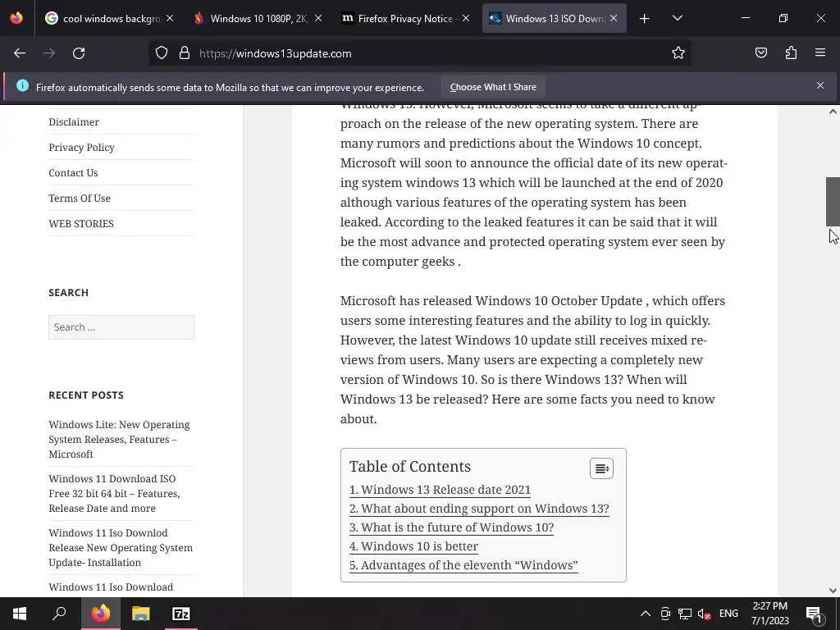This screenshot has height=630, width=840.
Task: Close the Windows 13 ISO Download tab
Action: pyautogui.click(x=614, y=18)
